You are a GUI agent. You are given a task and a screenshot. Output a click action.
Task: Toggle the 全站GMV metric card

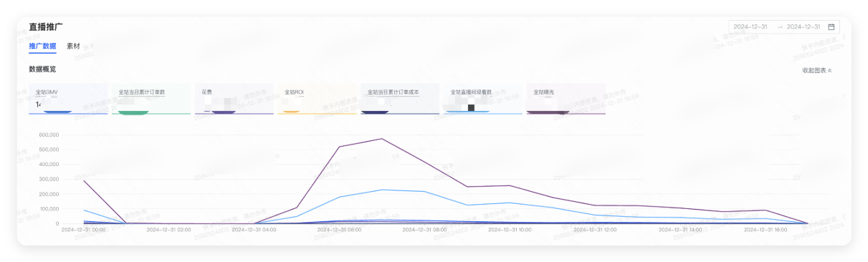(x=68, y=99)
